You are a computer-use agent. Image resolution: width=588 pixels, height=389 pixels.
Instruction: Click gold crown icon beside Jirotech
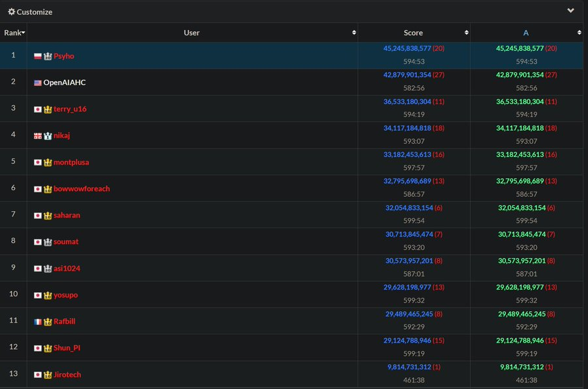(x=48, y=375)
